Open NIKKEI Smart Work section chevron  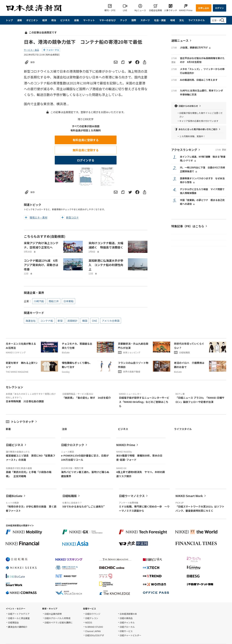pos(205,496)
